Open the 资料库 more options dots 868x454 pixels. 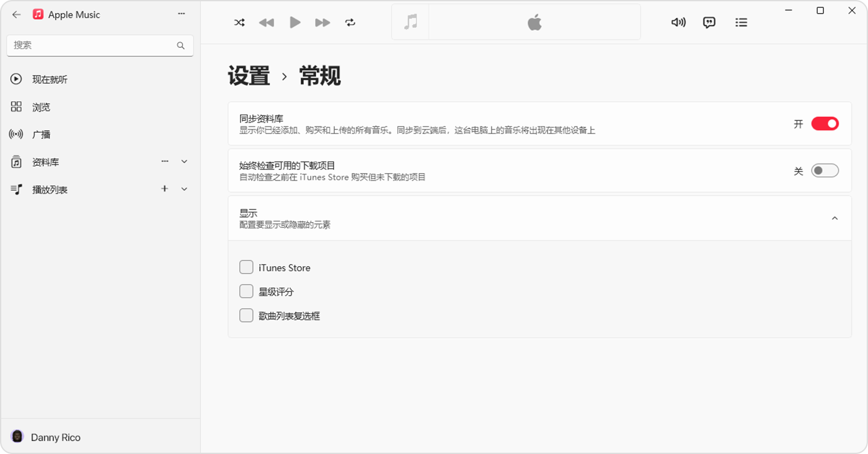coord(165,161)
